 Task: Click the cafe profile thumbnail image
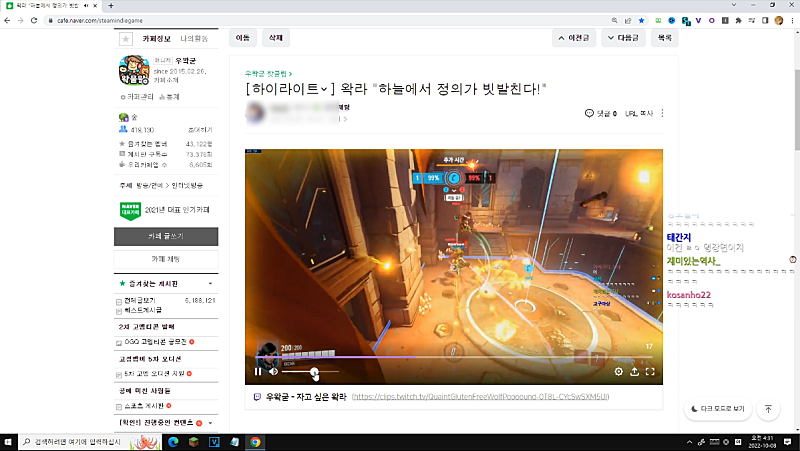[134, 70]
